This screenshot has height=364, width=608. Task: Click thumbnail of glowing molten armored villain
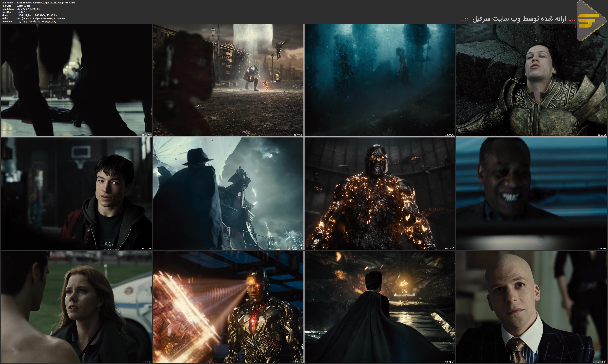379,193
